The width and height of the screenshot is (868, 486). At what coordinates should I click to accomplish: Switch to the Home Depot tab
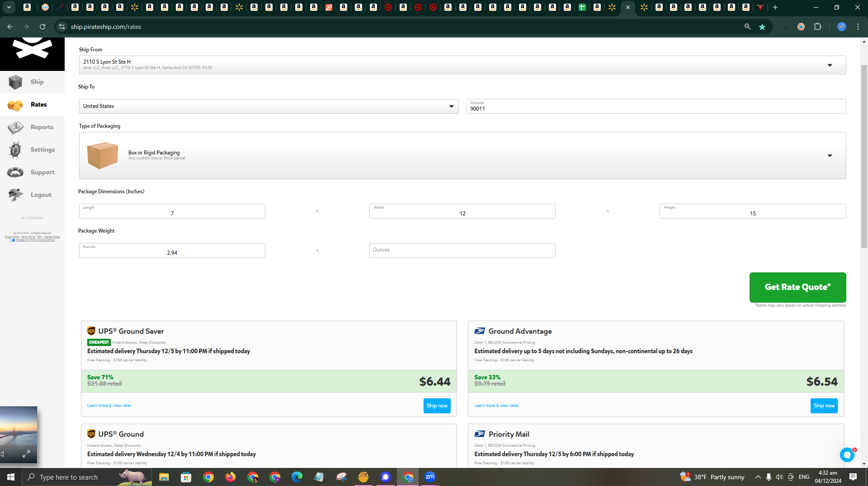pyautogui.click(x=329, y=7)
